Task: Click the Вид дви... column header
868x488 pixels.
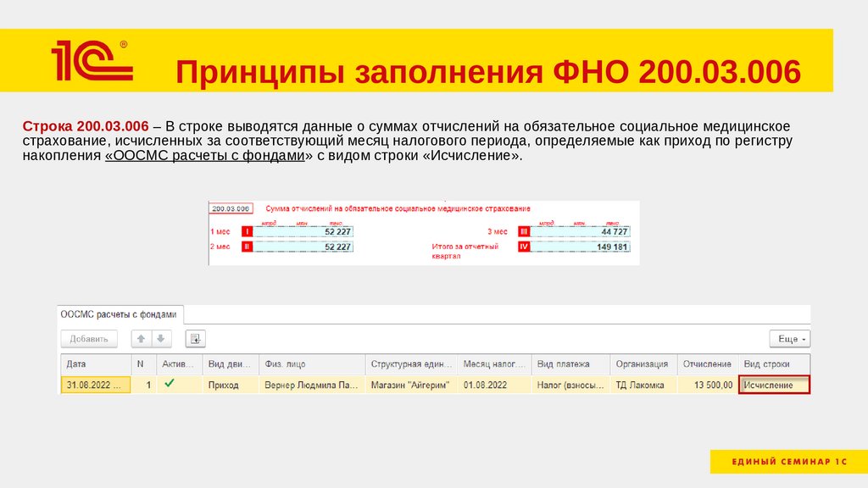Action: point(231,364)
